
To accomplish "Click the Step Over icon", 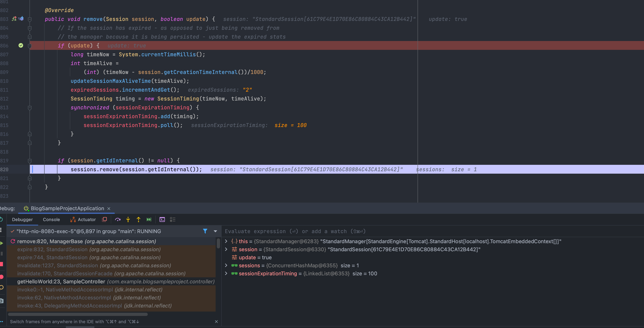I will (118, 220).
